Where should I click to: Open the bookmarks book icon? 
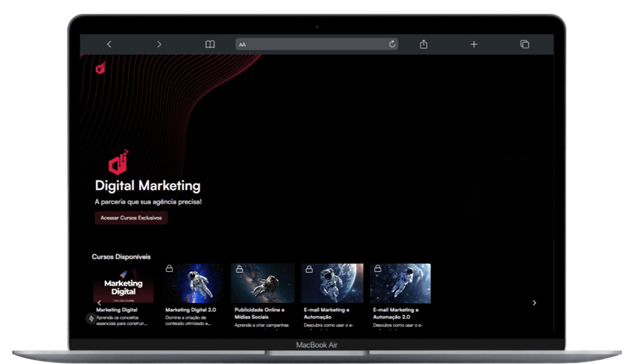coord(210,44)
